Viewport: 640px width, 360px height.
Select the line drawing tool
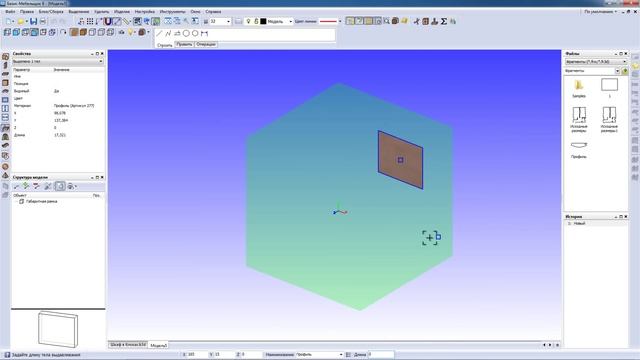(x=160, y=33)
